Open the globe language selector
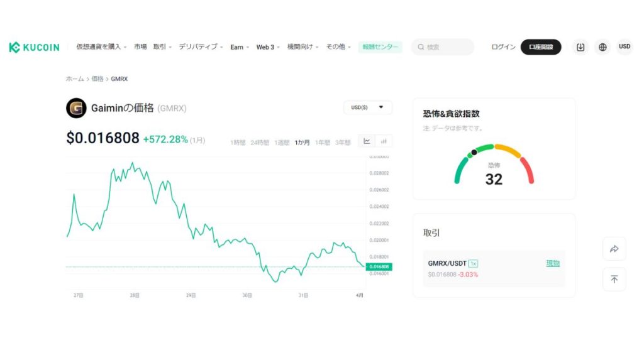 point(602,47)
